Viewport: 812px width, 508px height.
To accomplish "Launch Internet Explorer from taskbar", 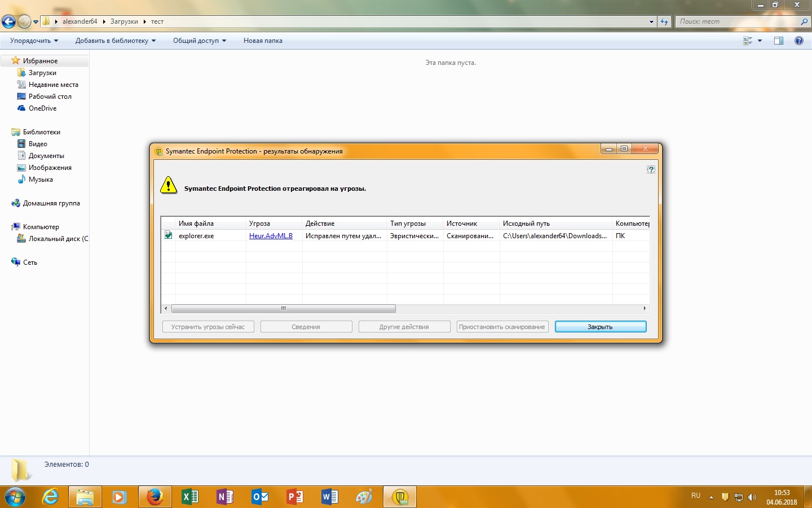I will [x=51, y=497].
